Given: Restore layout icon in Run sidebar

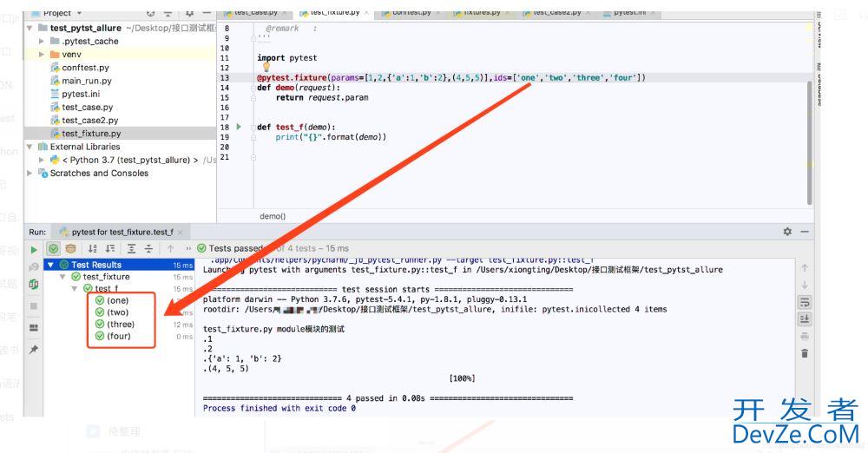Looking at the screenshot, I should click(34, 328).
